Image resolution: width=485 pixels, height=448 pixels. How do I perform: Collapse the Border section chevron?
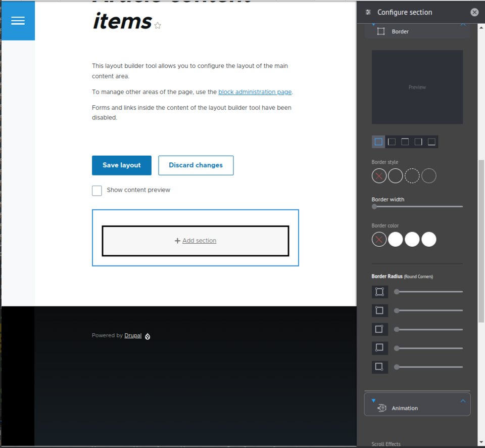(x=463, y=24)
